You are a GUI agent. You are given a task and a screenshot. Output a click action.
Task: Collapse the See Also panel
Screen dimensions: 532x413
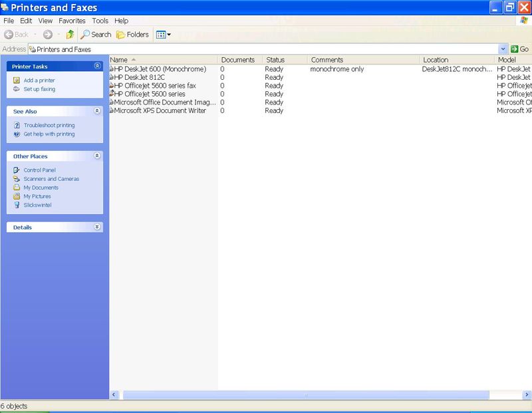(97, 110)
